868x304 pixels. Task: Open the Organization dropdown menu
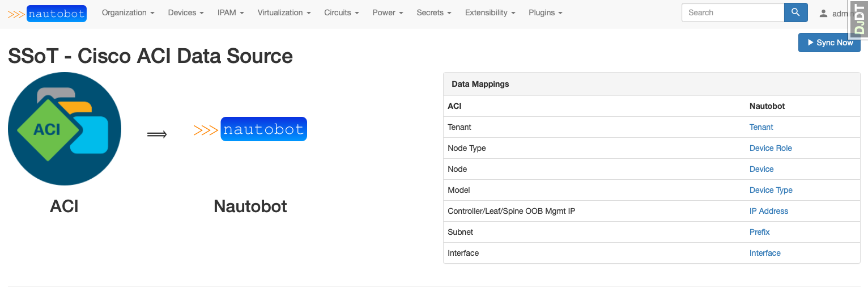coord(128,12)
